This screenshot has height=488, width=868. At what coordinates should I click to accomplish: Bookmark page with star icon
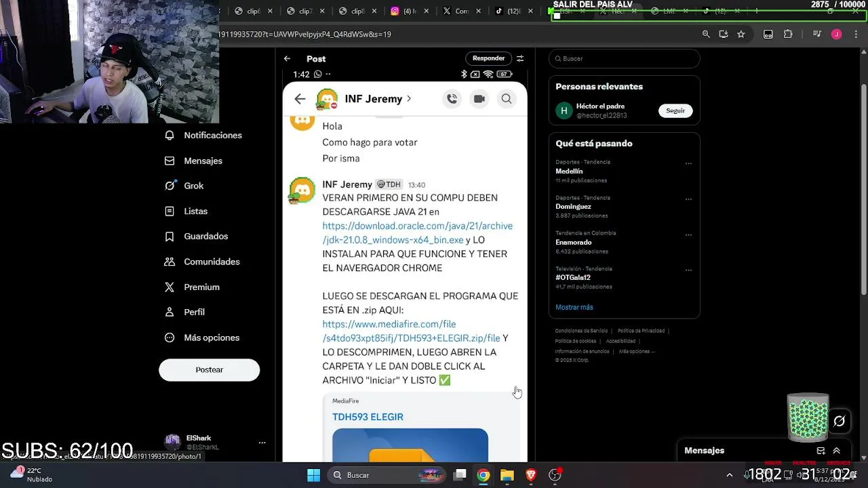click(741, 34)
